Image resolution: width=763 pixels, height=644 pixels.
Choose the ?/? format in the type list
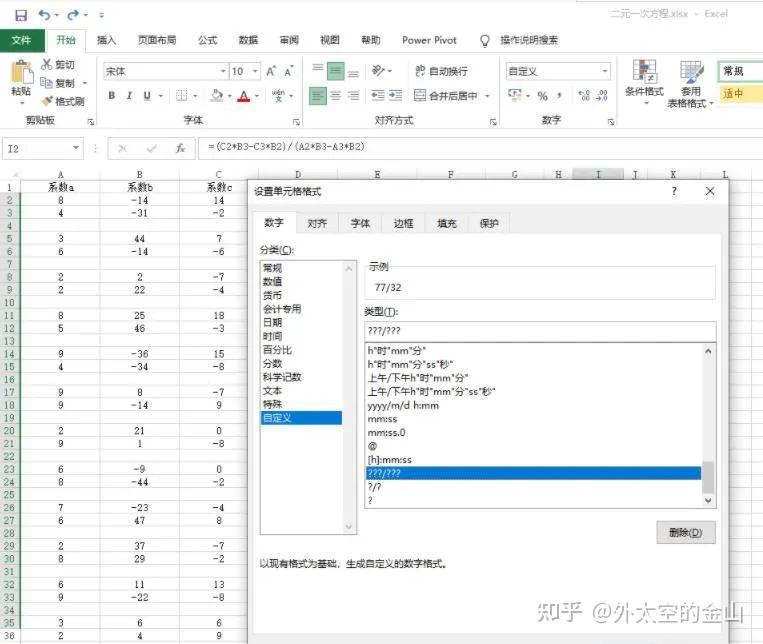[533, 487]
